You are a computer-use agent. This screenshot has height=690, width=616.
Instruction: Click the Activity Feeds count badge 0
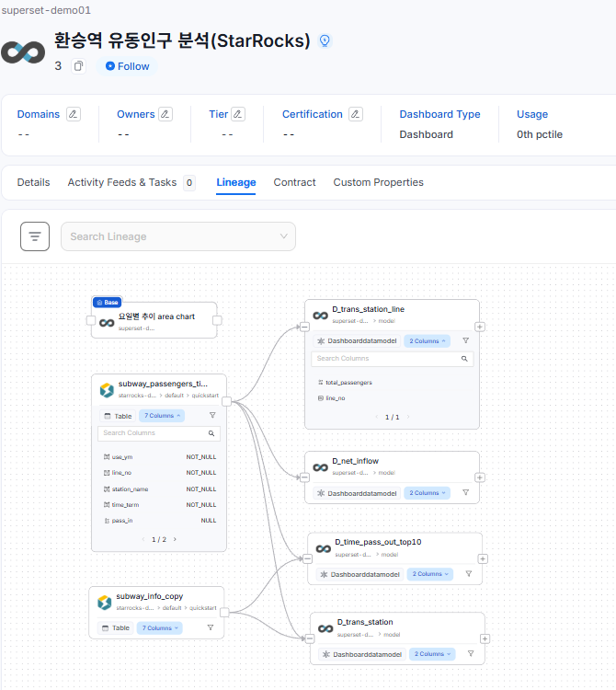click(189, 183)
